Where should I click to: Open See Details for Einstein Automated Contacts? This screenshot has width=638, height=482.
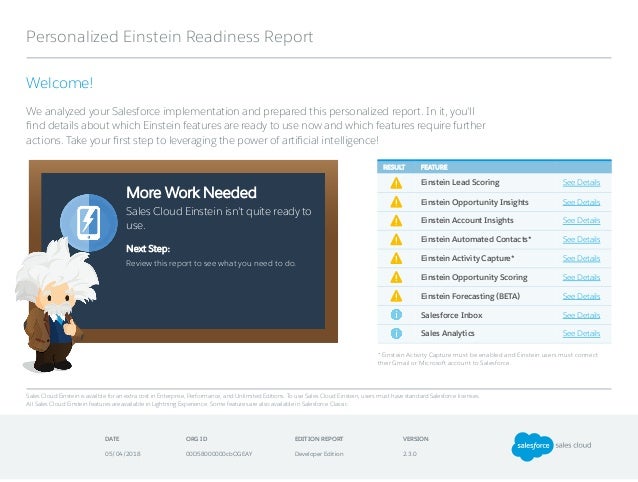581,239
